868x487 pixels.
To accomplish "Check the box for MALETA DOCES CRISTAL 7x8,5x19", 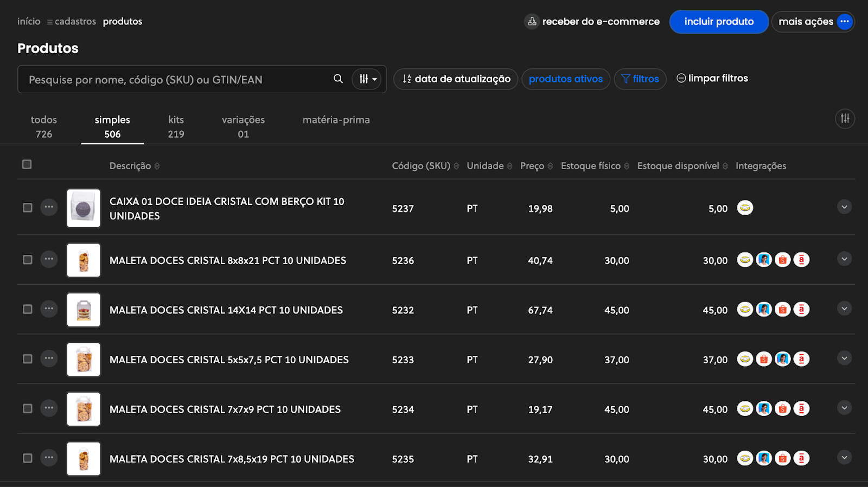I will click(x=27, y=458).
